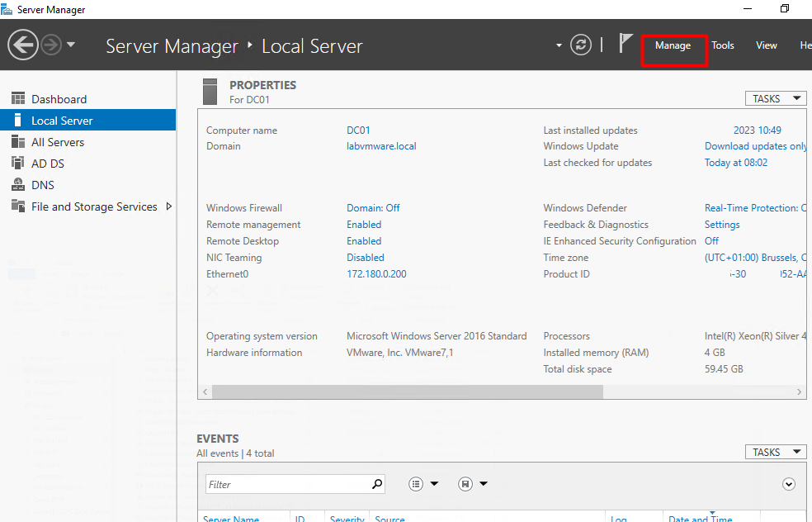Expand File and Storage Services arrow
The width and height of the screenshot is (812, 522).
click(169, 206)
